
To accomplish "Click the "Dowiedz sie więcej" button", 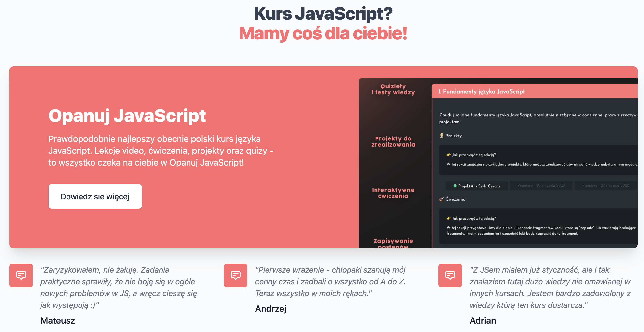I will pos(95,196).
